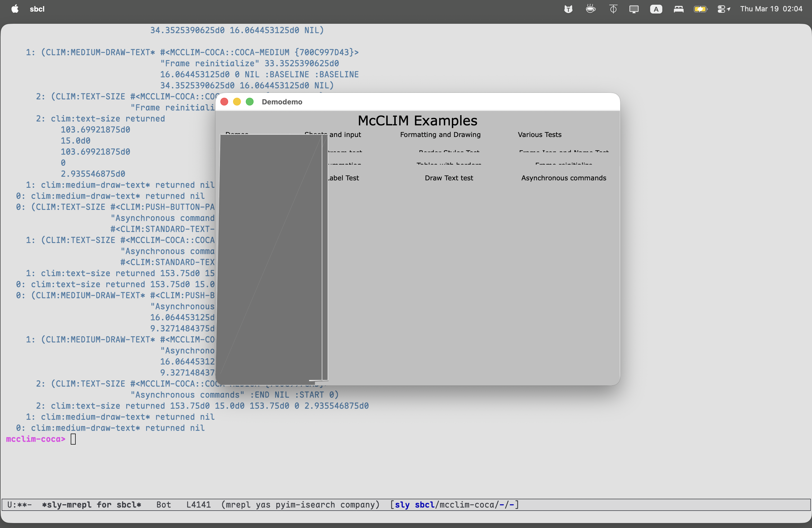Viewport: 812px width, 528px height.
Task: Open Control Center from the menu bar
Action: click(724, 9)
